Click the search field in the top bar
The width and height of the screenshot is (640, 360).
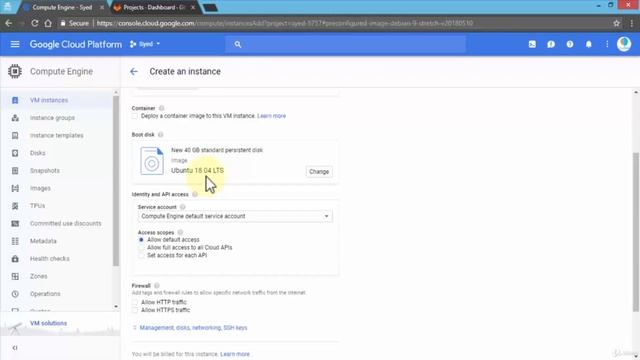click(x=345, y=44)
